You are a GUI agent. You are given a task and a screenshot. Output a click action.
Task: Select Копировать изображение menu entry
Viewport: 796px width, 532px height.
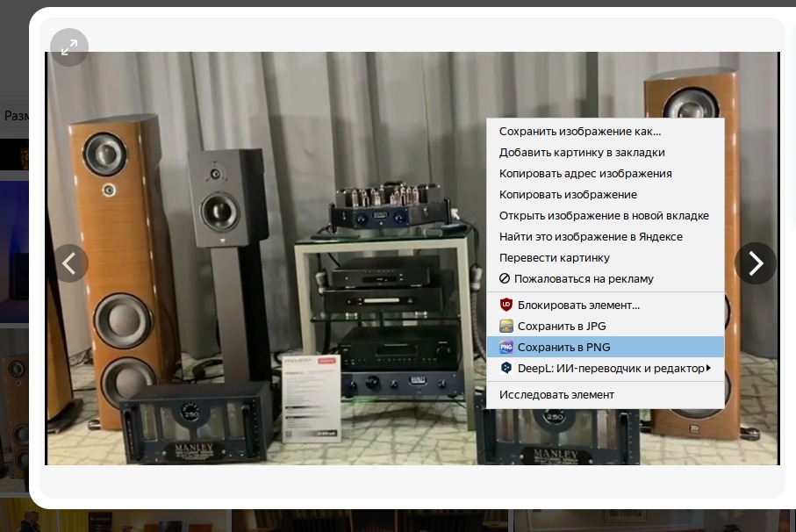[568, 195]
